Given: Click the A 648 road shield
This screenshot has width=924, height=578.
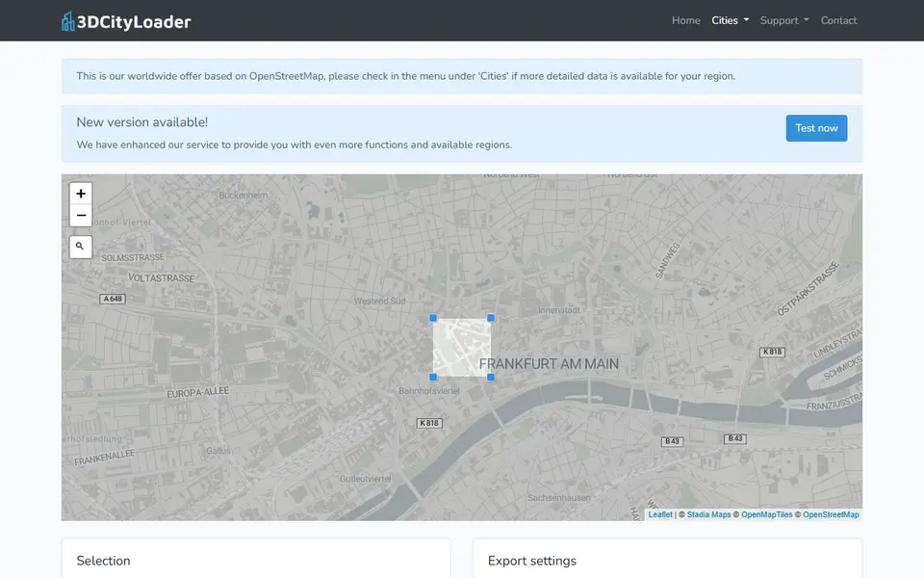Looking at the screenshot, I should coord(113,299).
